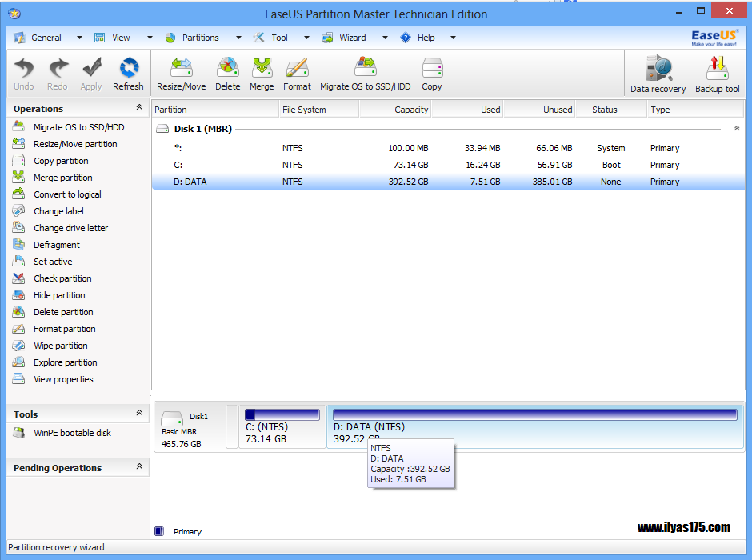
Task: Sort by the Used column header
Action: coord(468,110)
